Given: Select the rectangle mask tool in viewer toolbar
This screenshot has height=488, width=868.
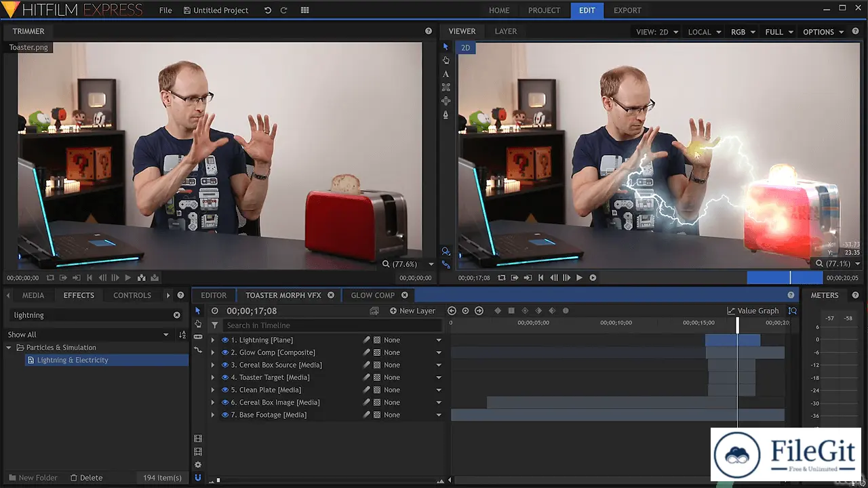Looking at the screenshot, I should (x=446, y=87).
